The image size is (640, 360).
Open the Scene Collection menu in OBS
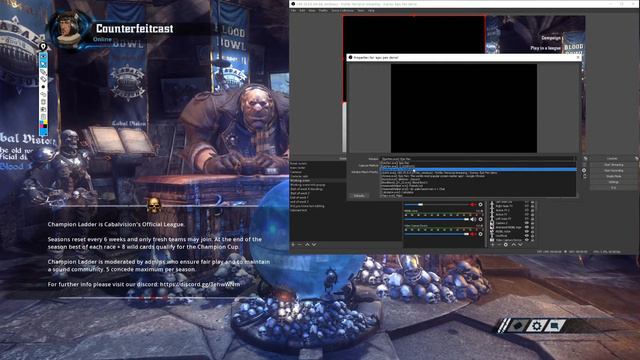point(342,11)
